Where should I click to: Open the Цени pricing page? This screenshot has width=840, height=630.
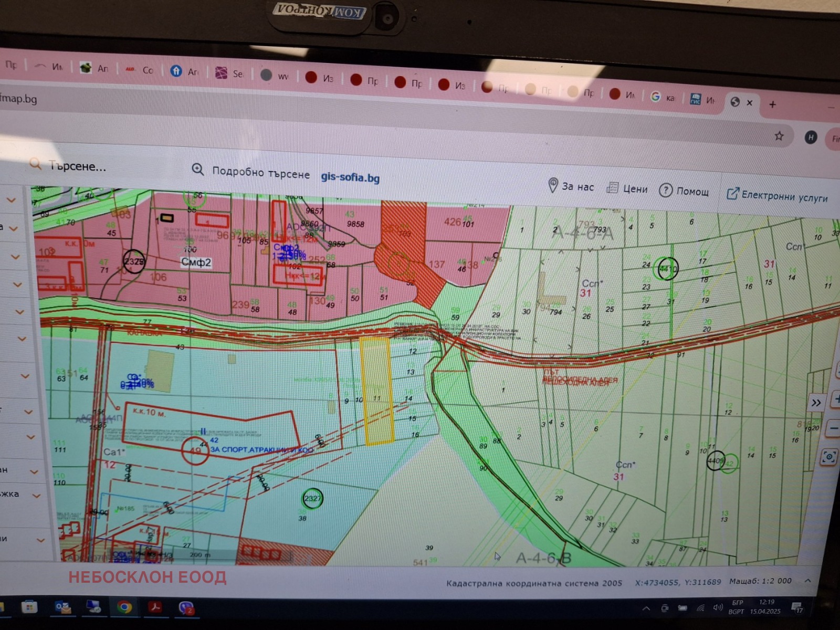pyautogui.click(x=627, y=188)
